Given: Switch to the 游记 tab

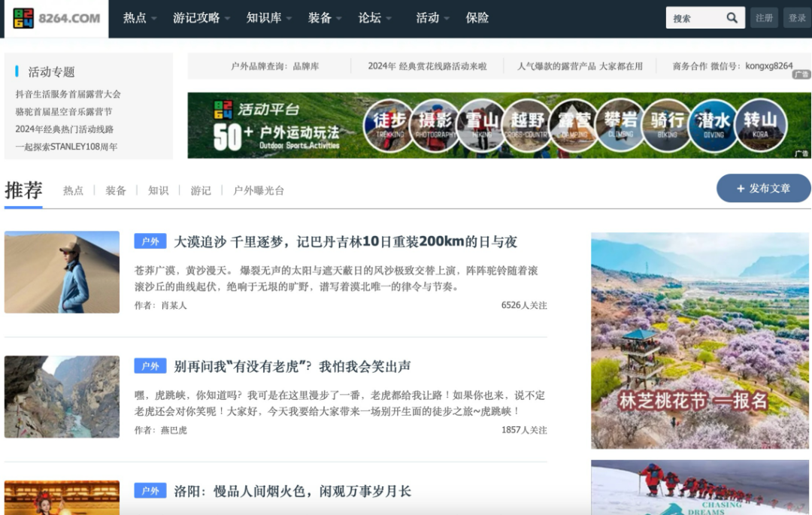Looking at the screenshot, I should (201, 190).
